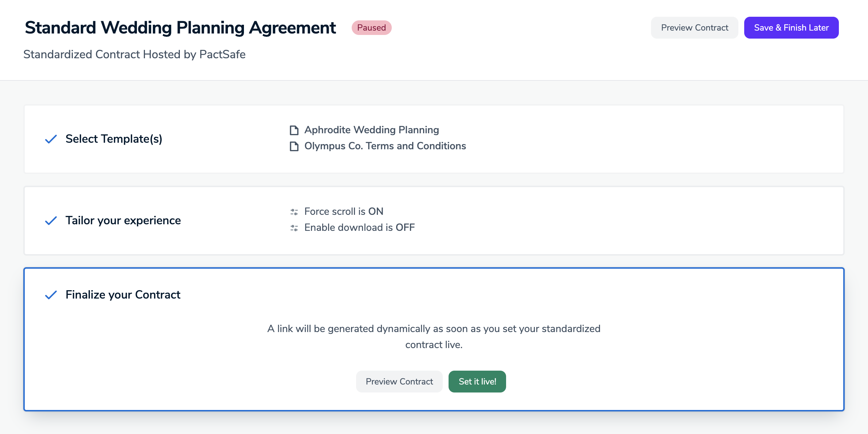Click the document icon beside Olympus Co. Terms
The height and width of the screenshot is (434, 868).
(x=294, y=146)
